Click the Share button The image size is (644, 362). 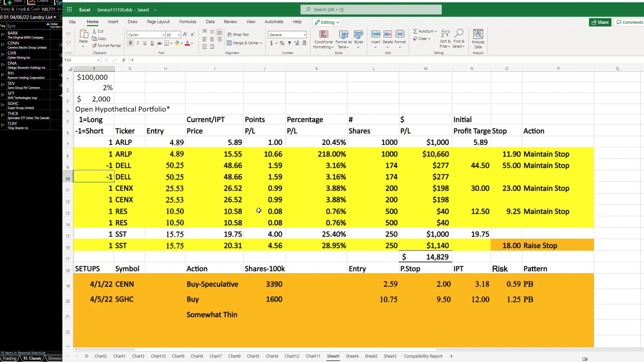pyautogui.click(x=600, y=22)
